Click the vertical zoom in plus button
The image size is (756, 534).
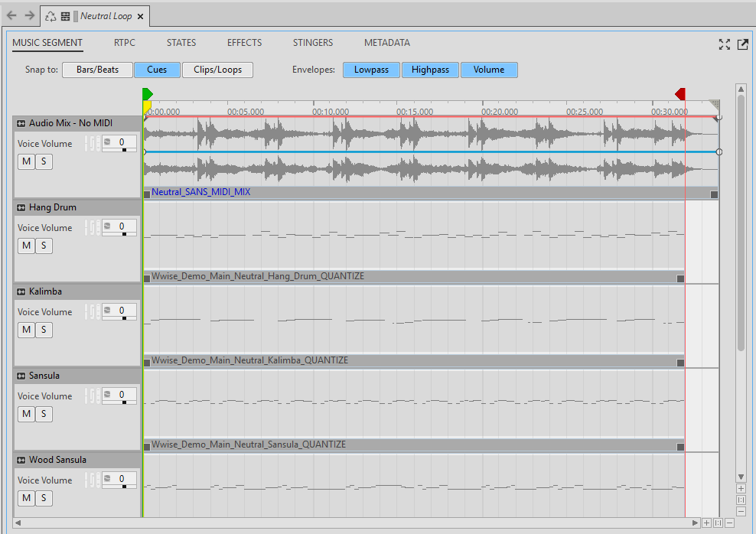pos(741,488)
